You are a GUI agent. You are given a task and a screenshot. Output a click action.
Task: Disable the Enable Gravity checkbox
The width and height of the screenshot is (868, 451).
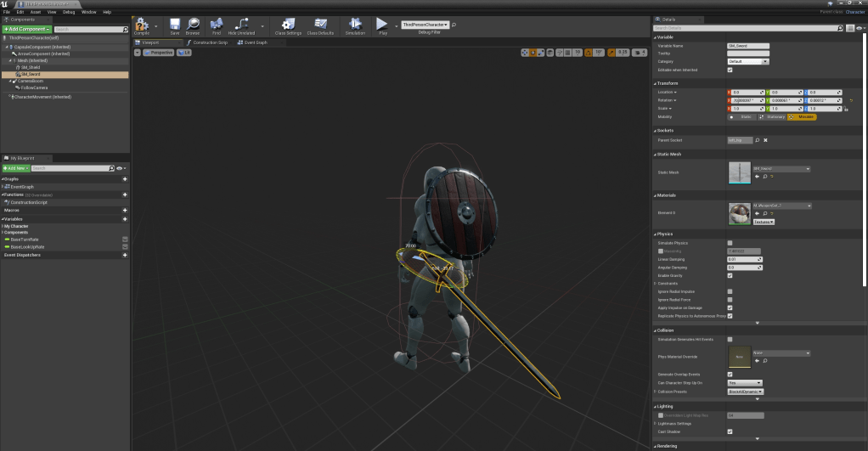[x=730, y=275]
